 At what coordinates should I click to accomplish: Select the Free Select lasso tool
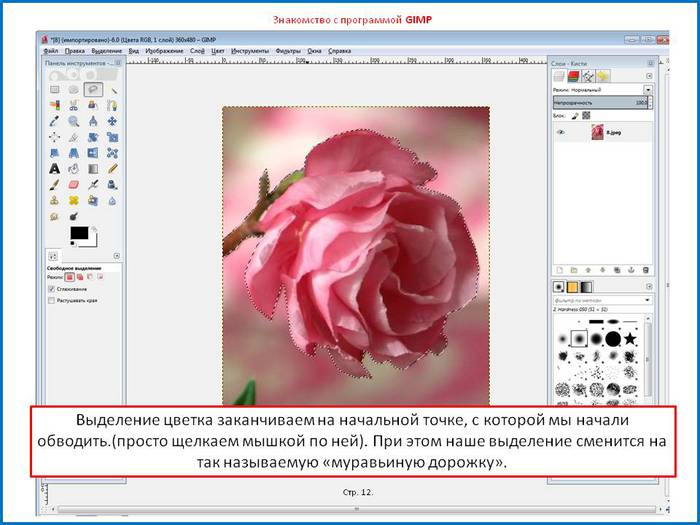93,90
